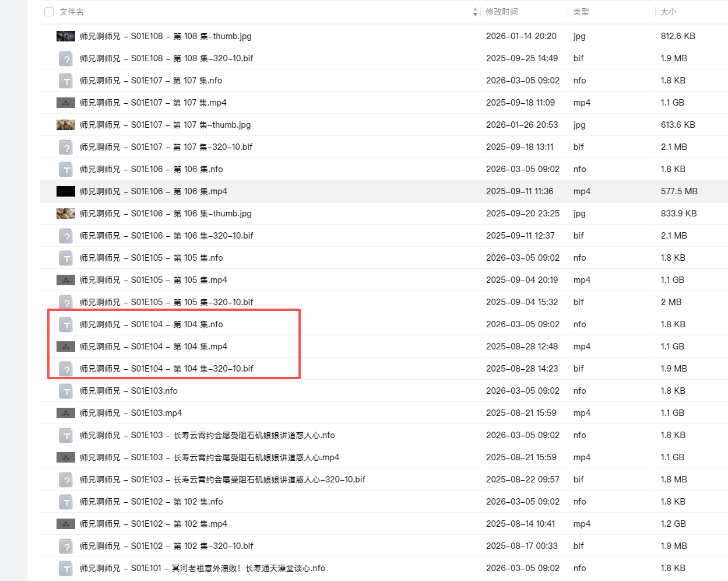728x581 pixels.
Task: Click the unknown-file icon of S01E108 320-10.bif
Action: pos(66,58)
